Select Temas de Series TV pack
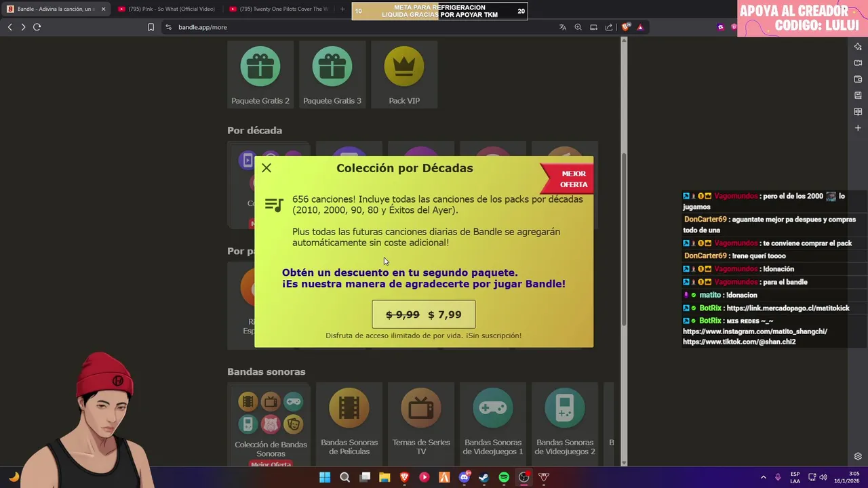868x488 pixels. pos(421,424)
